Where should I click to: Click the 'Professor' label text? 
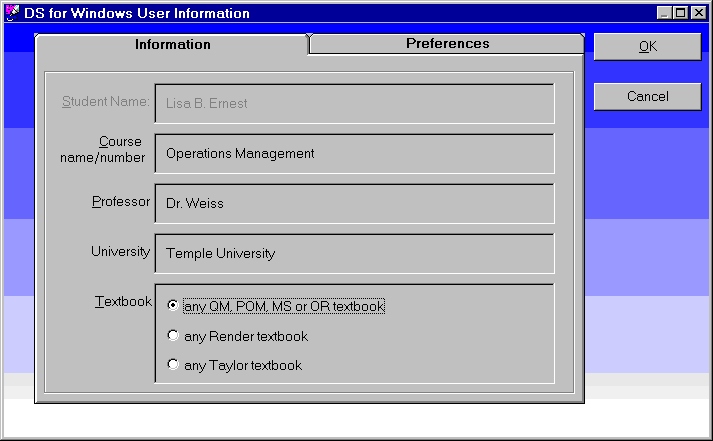pyautogui.click(x=120, y=202)
